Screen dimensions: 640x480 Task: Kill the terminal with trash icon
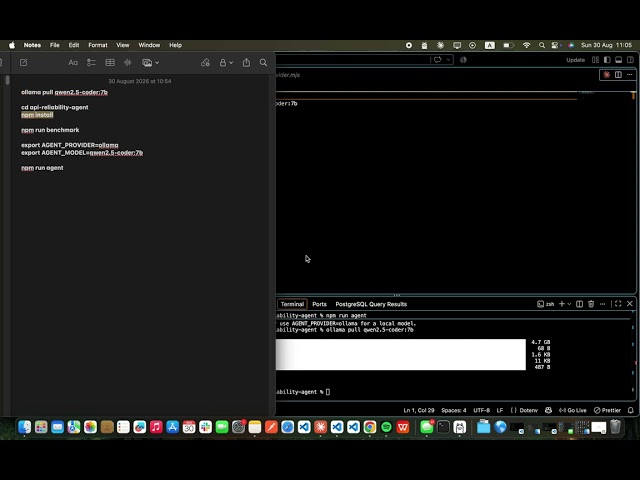click(x=591, y=304)
